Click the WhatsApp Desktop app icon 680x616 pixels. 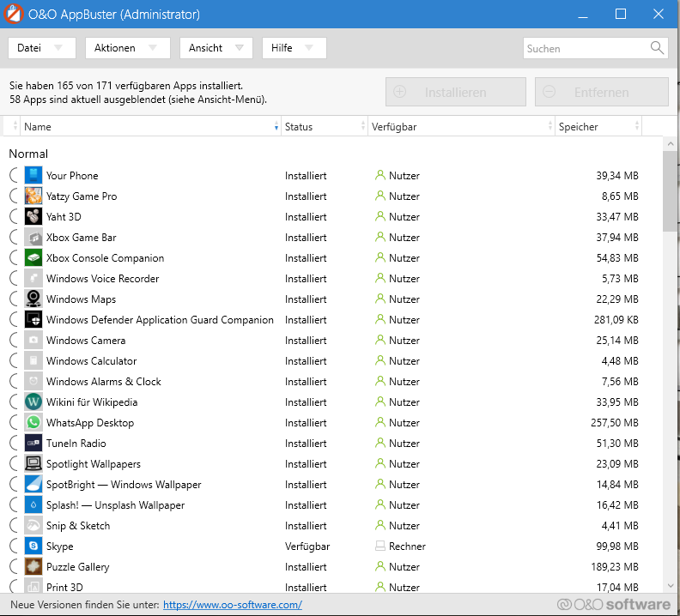click(33, 423)
